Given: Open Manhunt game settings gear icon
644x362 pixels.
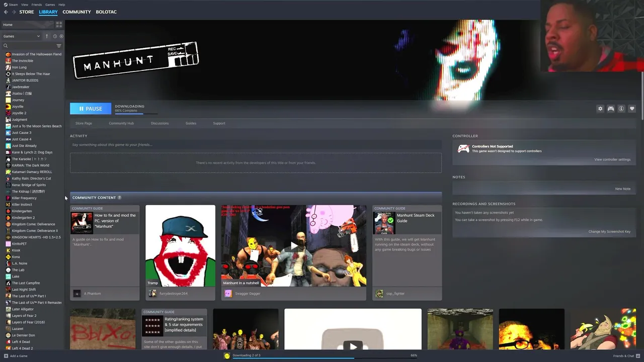Looking at the screenshot, I should 600,109.
